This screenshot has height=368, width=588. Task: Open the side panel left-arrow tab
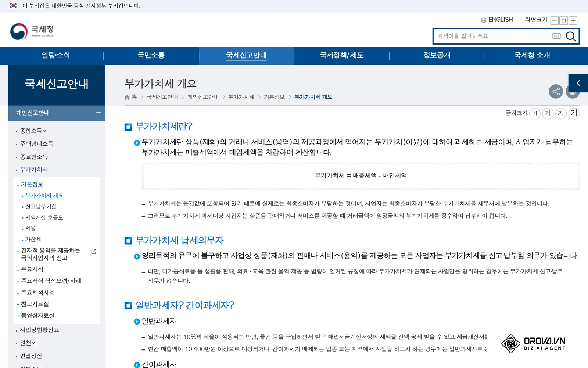click(578, 83)
